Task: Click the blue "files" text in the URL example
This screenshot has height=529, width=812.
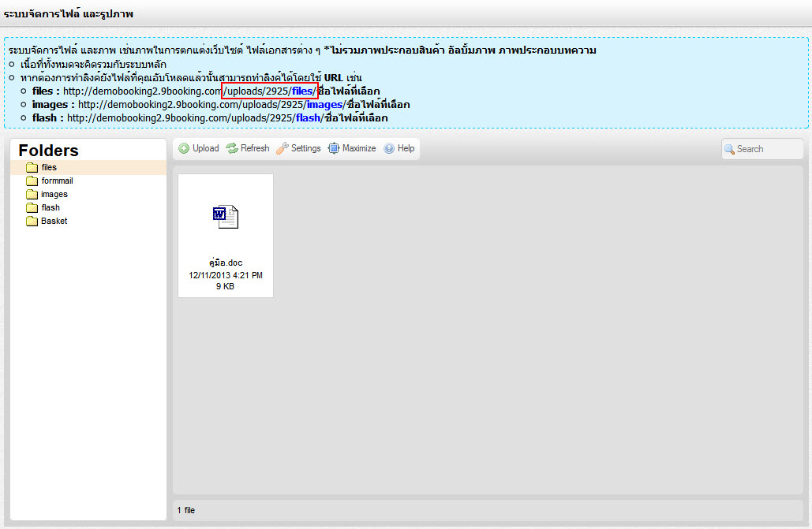Action: (302, 91)
